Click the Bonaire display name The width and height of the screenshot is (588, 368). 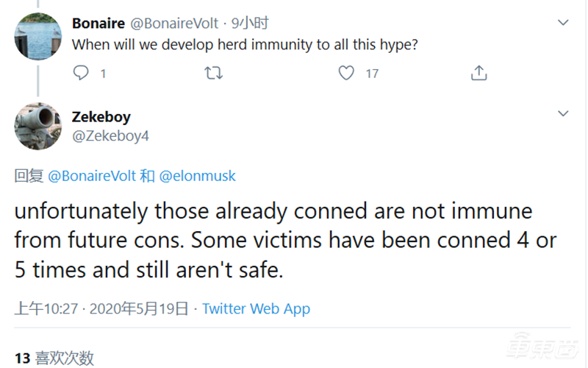pyautogui.click(x=98, y=24)
